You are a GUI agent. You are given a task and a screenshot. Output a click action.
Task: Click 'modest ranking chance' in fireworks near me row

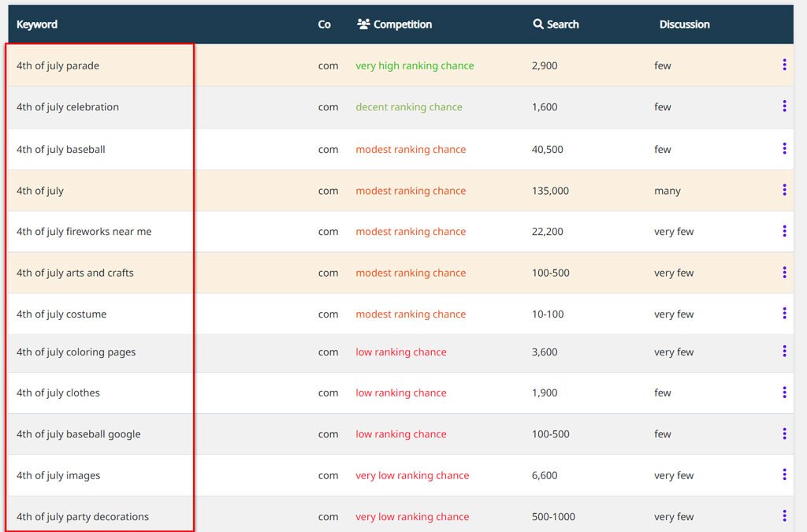point(411,232)
